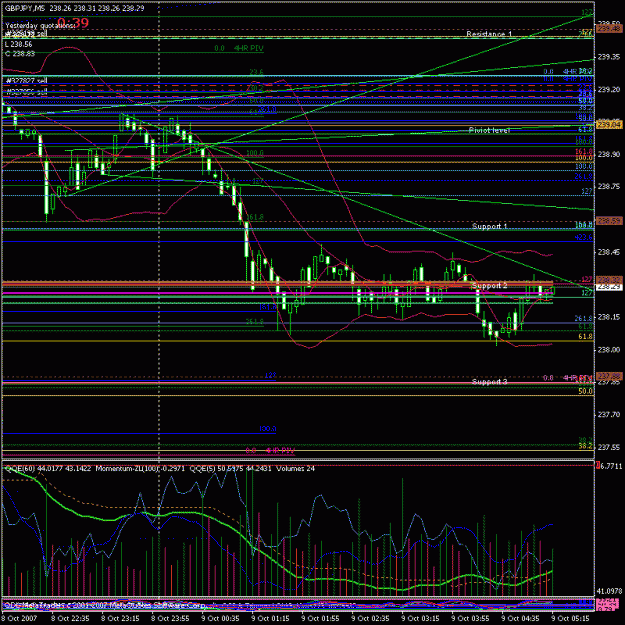
Task: Click the '9 Oct 02:35' time label
Action: pyautogui.click(x=370, y=618)
